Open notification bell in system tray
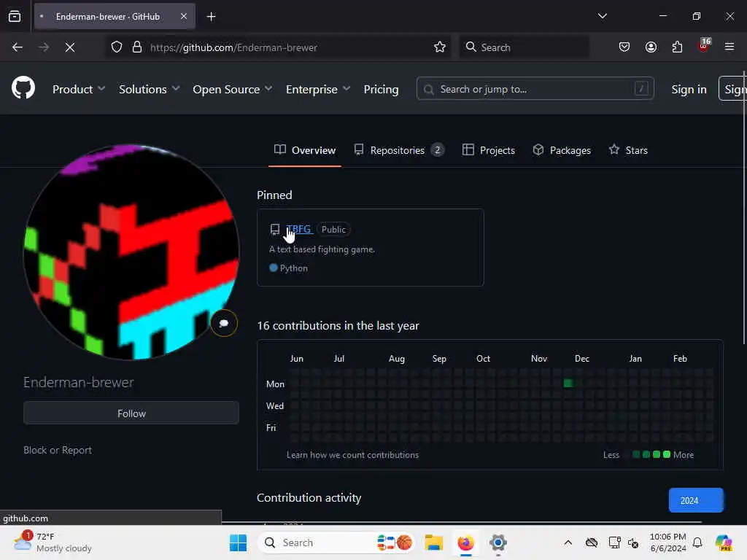 [x=697, y=542]
